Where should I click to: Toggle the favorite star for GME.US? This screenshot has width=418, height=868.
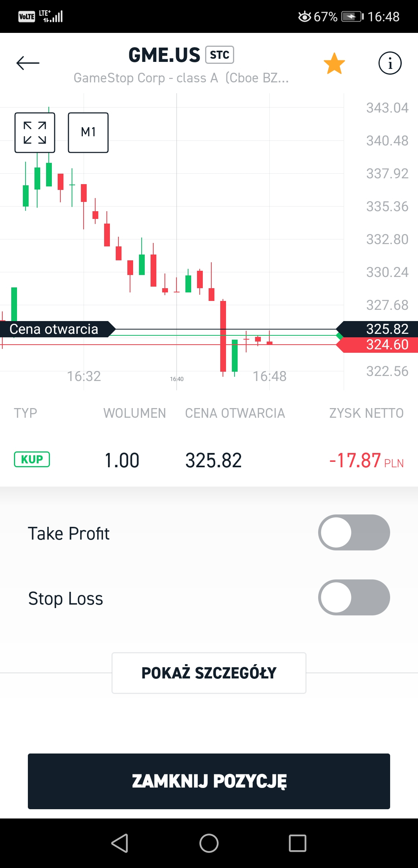click(334, 63)
